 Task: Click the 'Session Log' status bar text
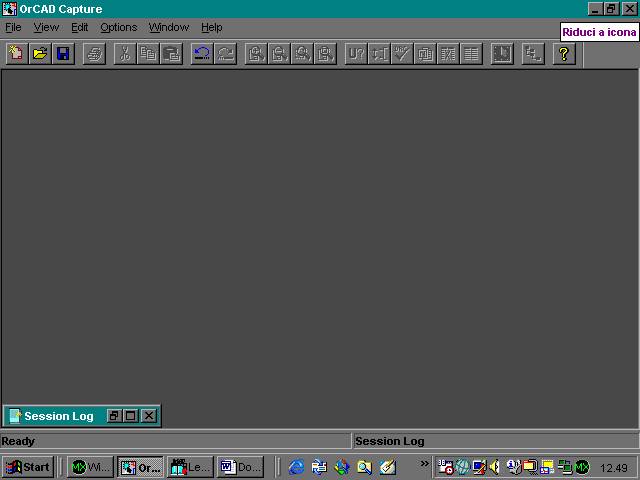click(x=390, y=441)
